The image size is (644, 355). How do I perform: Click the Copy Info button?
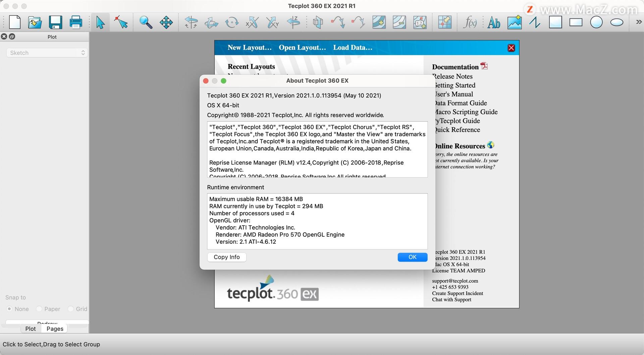[x=227, y=257]
